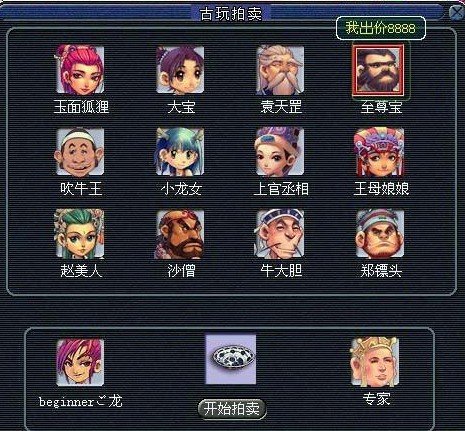Click the 上官丞相 avatar
The width and height of the screenshot is (465, 431).
point(280,152)
